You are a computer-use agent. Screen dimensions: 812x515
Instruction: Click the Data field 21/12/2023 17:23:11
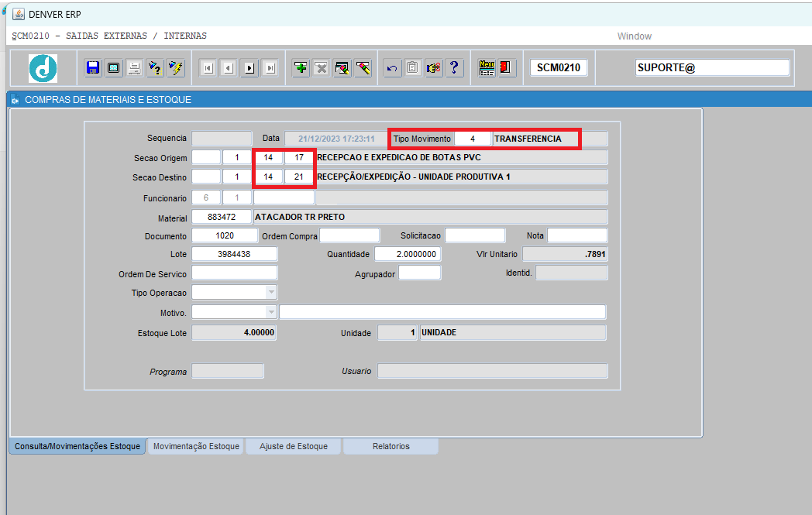pos(336,139)
